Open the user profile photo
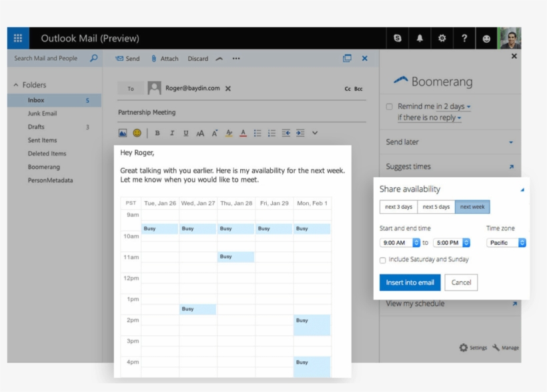547x392 pixels. pyautogui.click(x=510, y=38)
